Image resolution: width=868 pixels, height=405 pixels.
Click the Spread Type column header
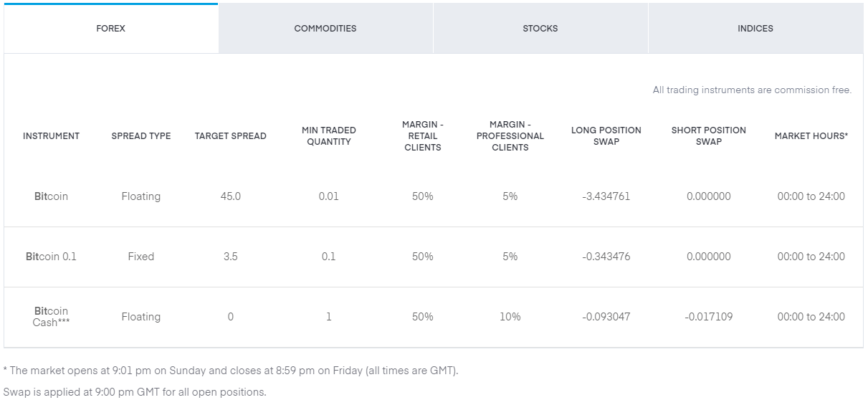pyautogui.click(x=141, y=136)
